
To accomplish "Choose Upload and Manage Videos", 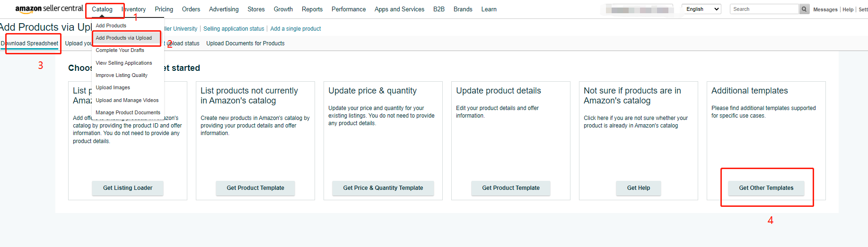I will (128, 100).
